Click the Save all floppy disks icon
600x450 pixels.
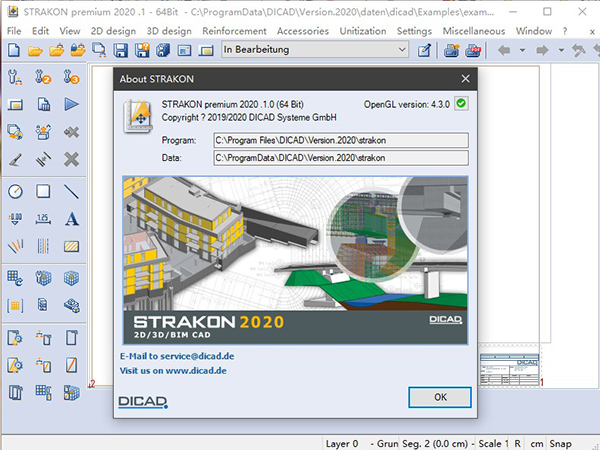click(x=163, y=50)
